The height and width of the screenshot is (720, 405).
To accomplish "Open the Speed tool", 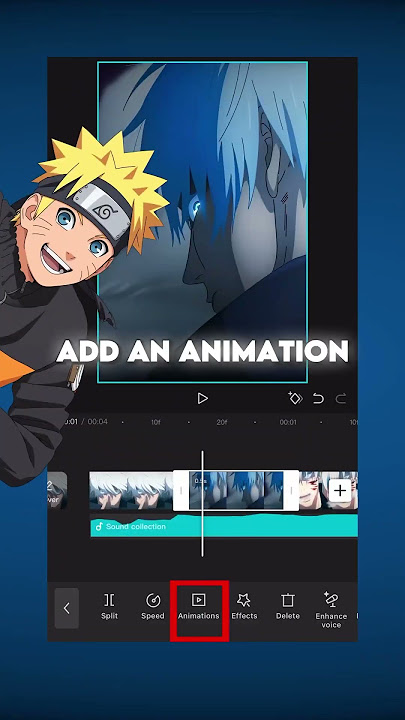I will 152,607.
